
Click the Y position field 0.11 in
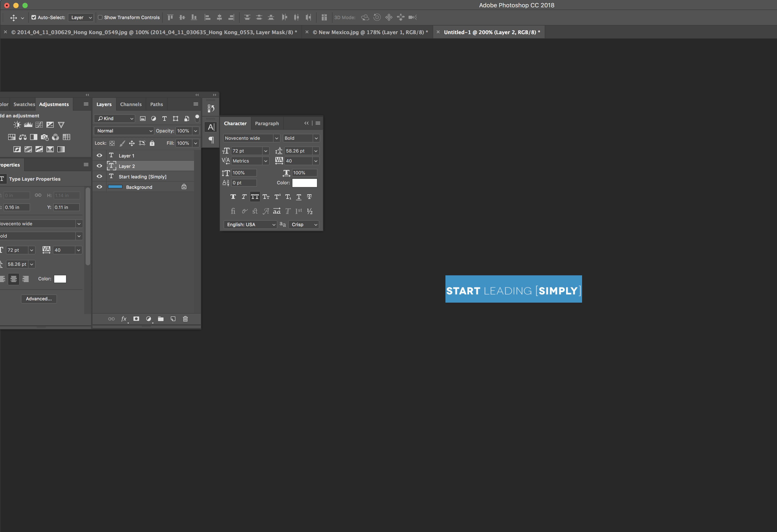pos(66,208)
